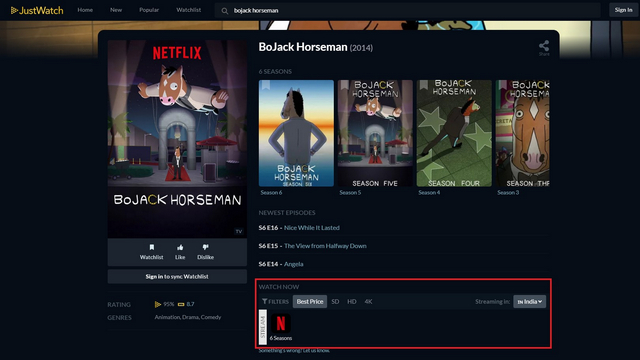Image resolution: width=640 pixels, height=360 pixels.
Task: Click the S6 E14 episode label
Action: [x=268, y=264]
